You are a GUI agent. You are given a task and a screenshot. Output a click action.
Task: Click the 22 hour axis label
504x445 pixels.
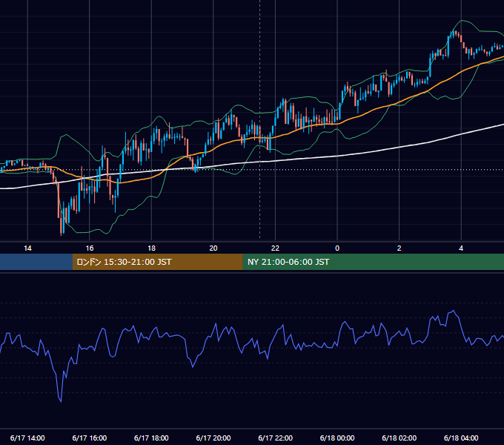point(275,248)
